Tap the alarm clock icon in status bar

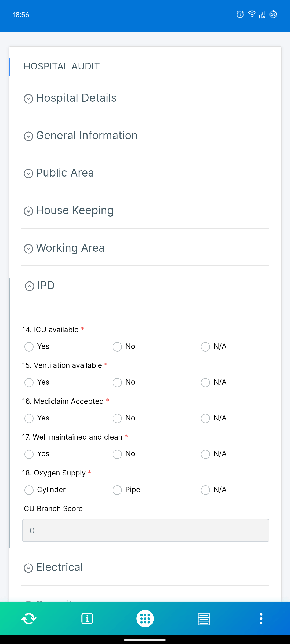240,15
